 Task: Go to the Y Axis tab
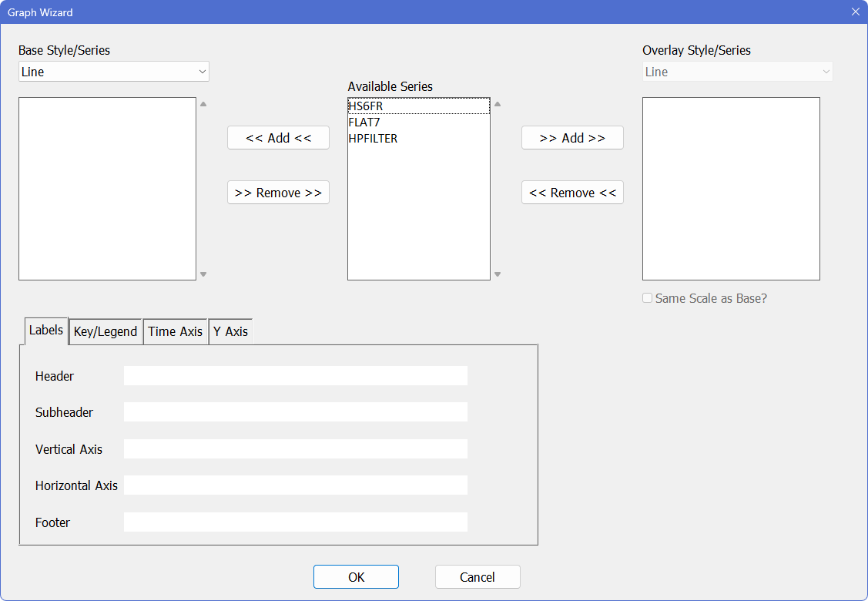[x=230, y=331]
